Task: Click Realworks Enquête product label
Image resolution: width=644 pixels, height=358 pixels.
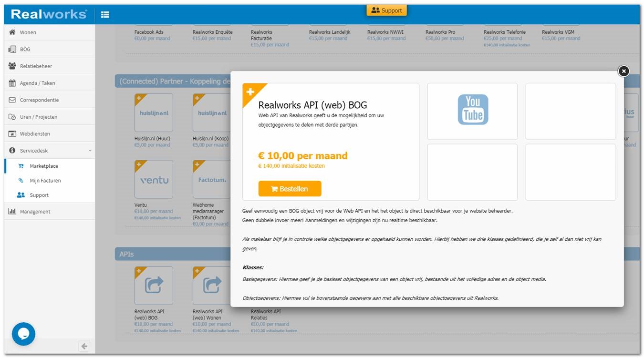Action: coord(213,32)
